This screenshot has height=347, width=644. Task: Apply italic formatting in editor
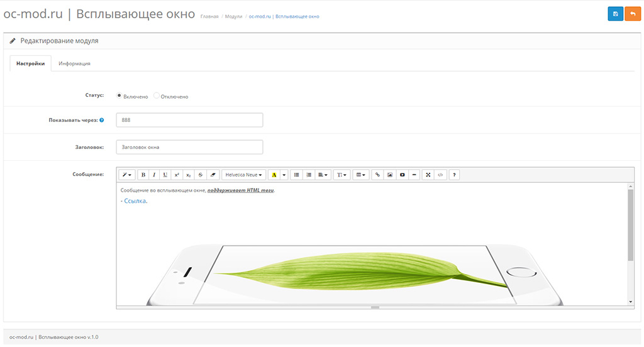[154, 175]
